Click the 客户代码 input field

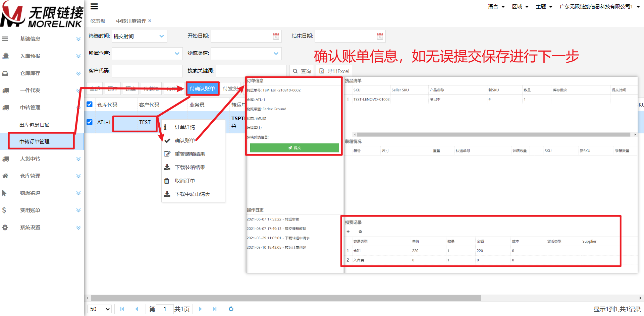coord(147,71)
